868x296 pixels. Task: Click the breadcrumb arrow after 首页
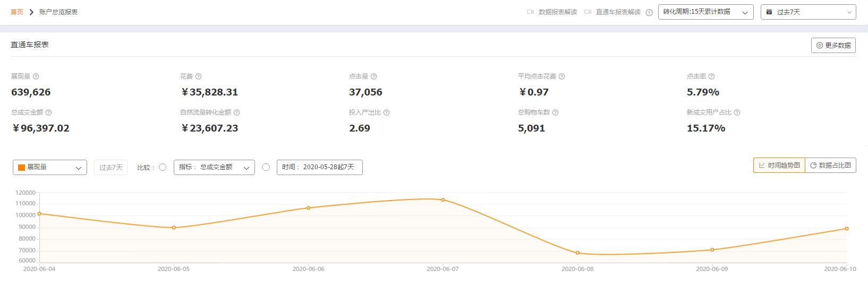[31, 12]
